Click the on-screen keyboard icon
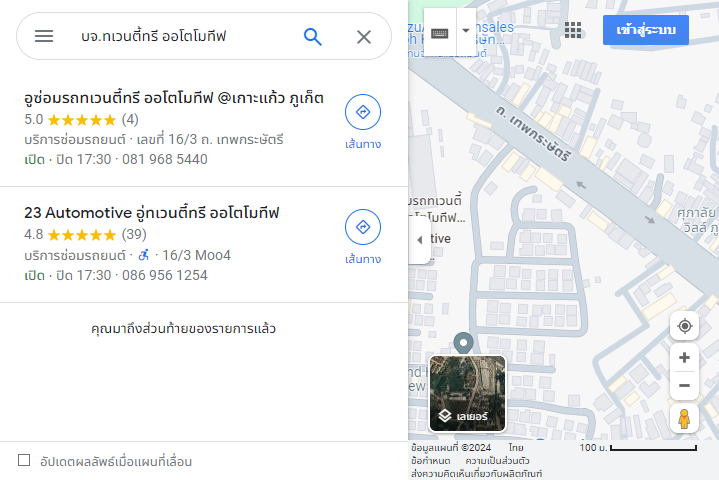This screenshot has height=480, width=719. [x=440, y=33]
